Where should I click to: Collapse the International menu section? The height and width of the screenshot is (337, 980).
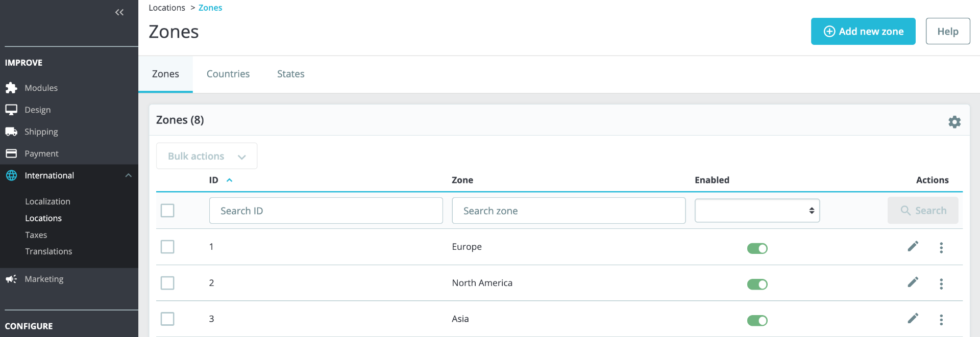point(128,175)
